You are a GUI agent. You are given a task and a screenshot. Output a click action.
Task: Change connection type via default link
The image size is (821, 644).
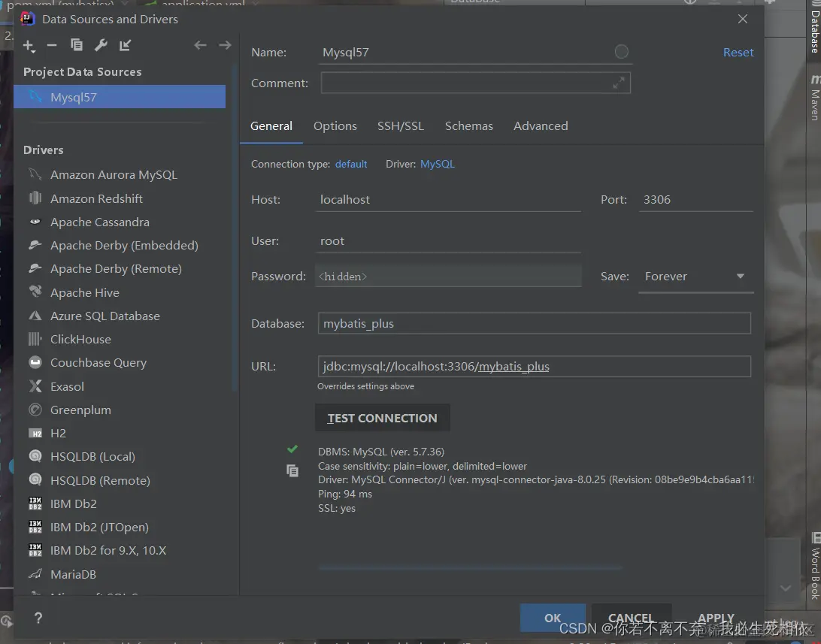pos(351,165)
